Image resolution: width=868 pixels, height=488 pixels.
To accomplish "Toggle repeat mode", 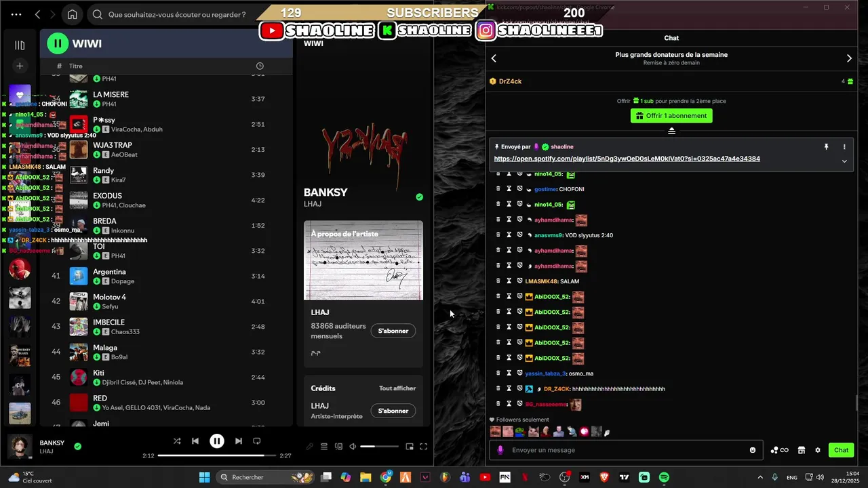I will pos(257,441).
